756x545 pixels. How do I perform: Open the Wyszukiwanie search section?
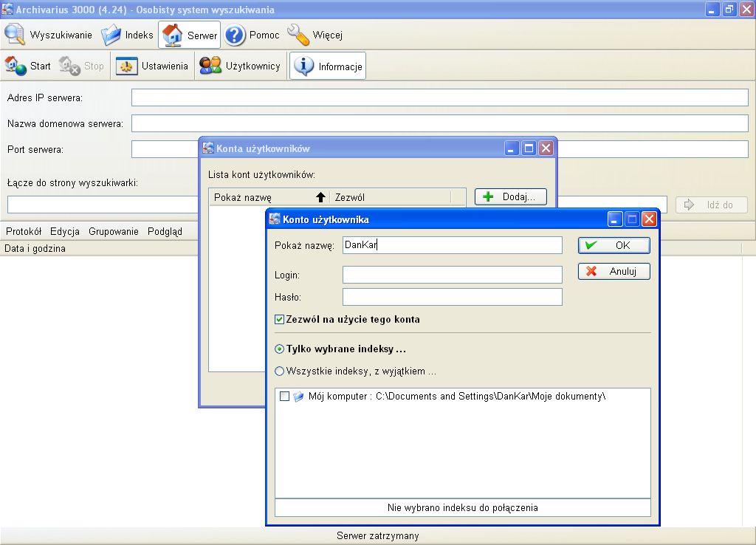pyautogui.click(x=48, y=35)
